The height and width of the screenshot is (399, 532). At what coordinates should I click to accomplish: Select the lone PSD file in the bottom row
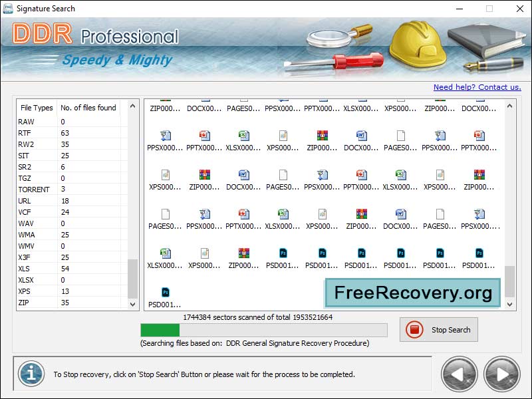point(165,292)
